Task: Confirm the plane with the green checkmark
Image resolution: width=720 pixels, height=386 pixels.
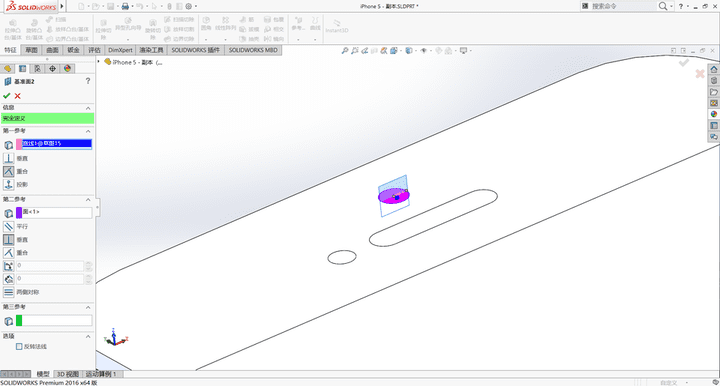Action: tap(6, 96)
